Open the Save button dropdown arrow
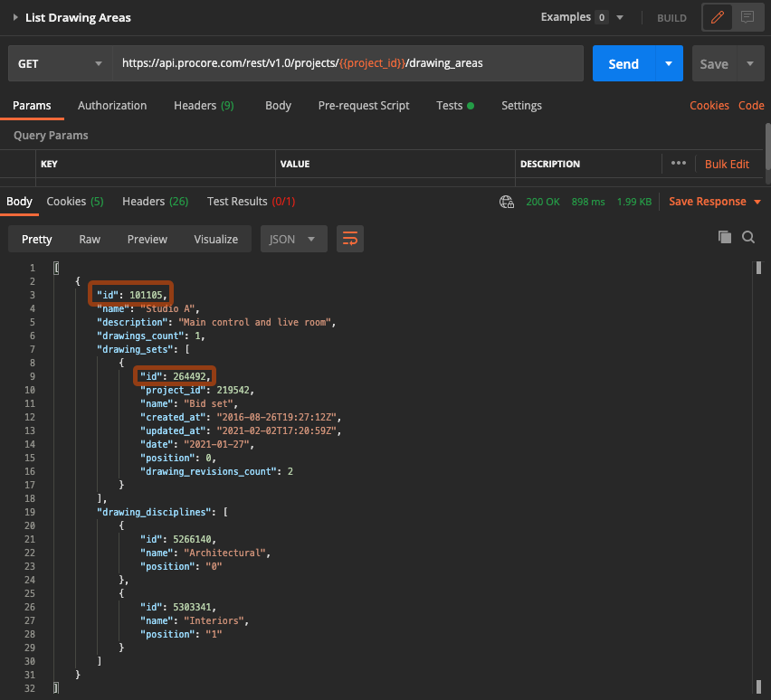 click(x=750, y=63)
